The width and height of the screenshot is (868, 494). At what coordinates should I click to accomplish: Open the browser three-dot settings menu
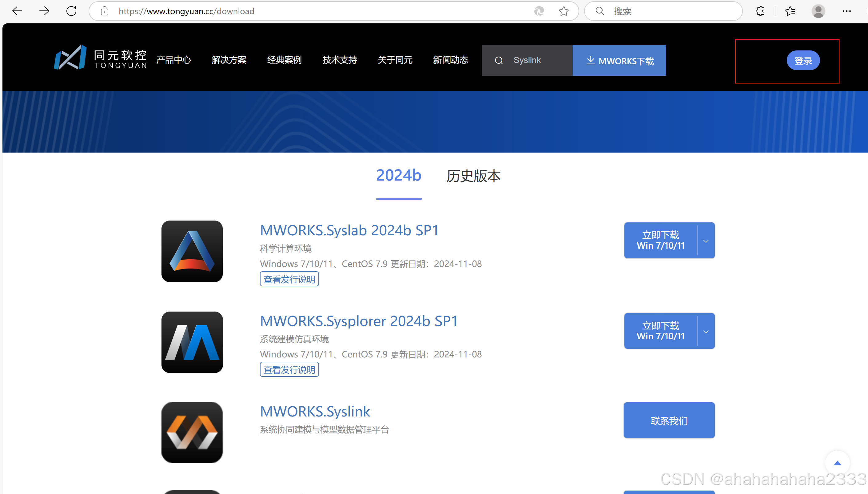tap(846, 11)
